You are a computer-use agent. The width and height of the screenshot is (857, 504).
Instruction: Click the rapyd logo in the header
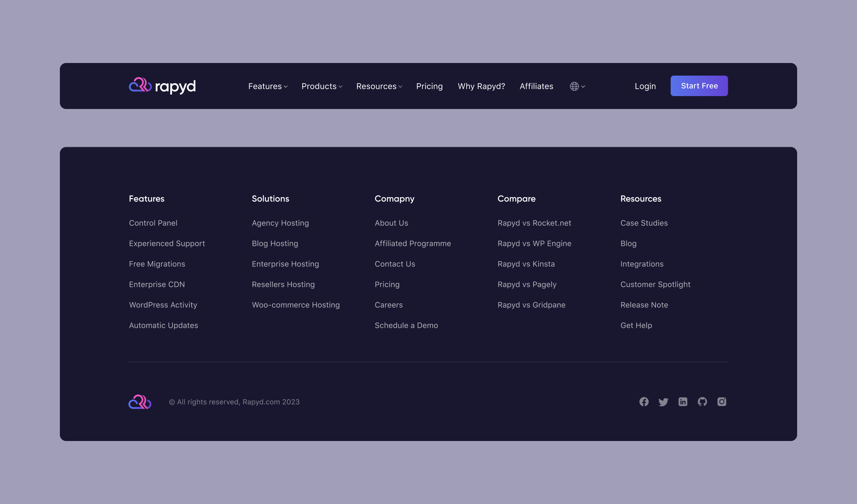162,86
